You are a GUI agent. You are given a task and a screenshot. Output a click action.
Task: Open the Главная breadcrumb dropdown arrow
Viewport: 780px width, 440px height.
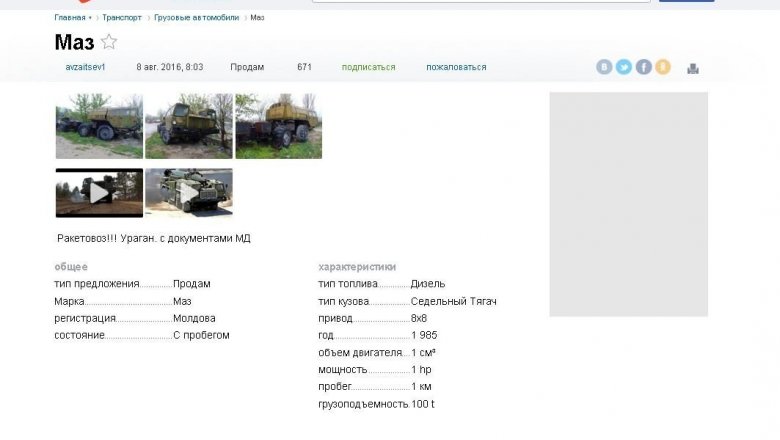point(90,18)
